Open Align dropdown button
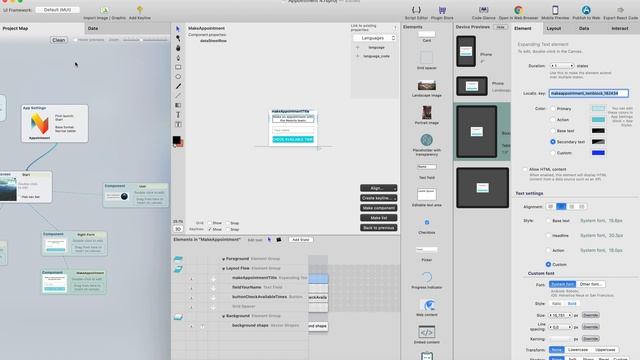The image size is (640, 360). pos(378,188)
